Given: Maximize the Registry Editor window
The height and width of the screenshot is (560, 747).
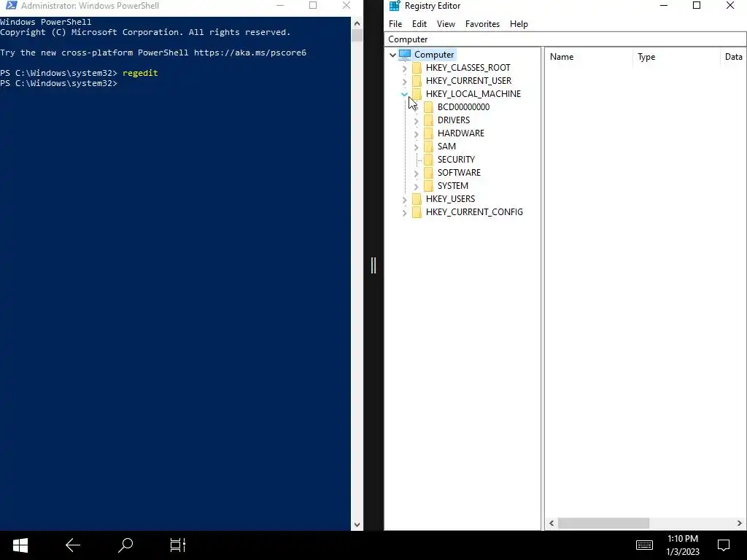Looking at the screenshot, I should [x=697, y=5].
